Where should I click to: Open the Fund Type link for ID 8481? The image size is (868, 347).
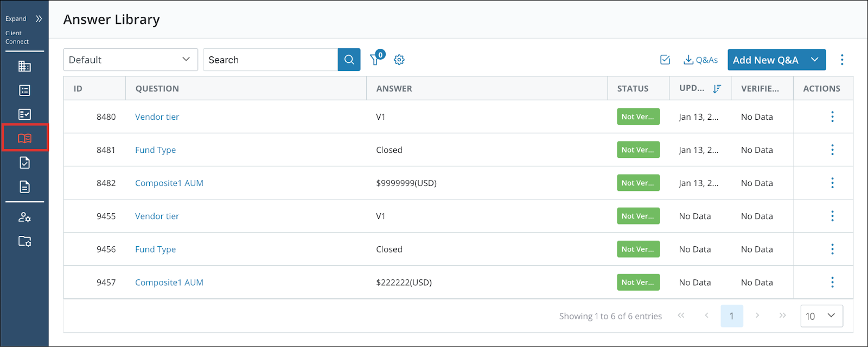[x=155, y=150]
